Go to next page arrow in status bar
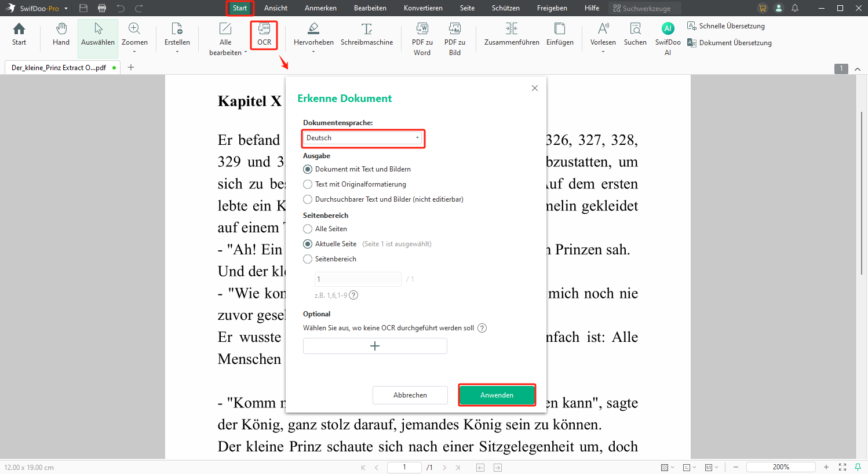868x474 pixels. [444, 467]
